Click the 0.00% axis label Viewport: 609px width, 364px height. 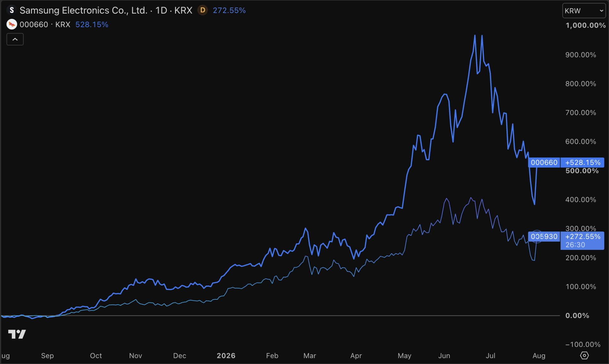[577, 316]
